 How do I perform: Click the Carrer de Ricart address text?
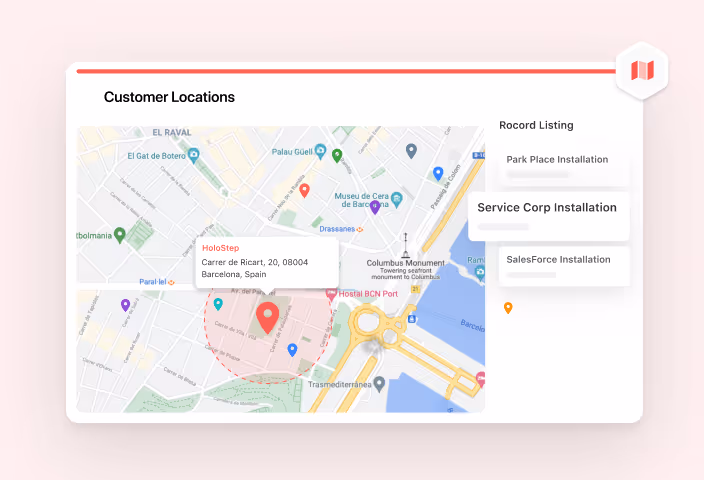pos(255,262)
